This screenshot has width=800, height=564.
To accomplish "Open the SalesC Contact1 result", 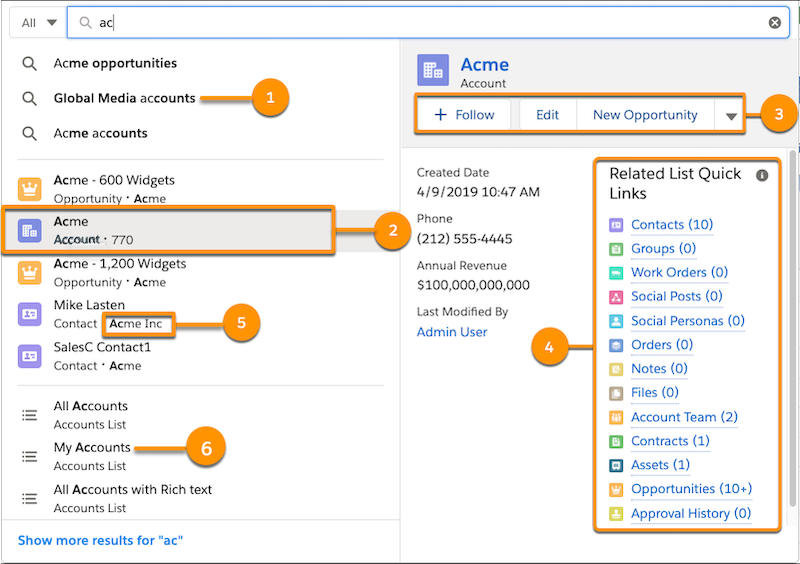I will pos(200,356).
